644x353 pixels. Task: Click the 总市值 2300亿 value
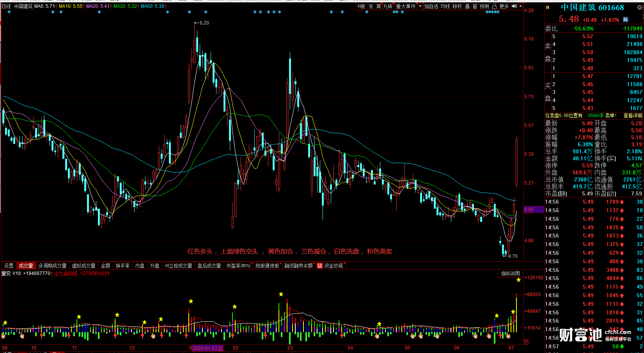point(583,179)
